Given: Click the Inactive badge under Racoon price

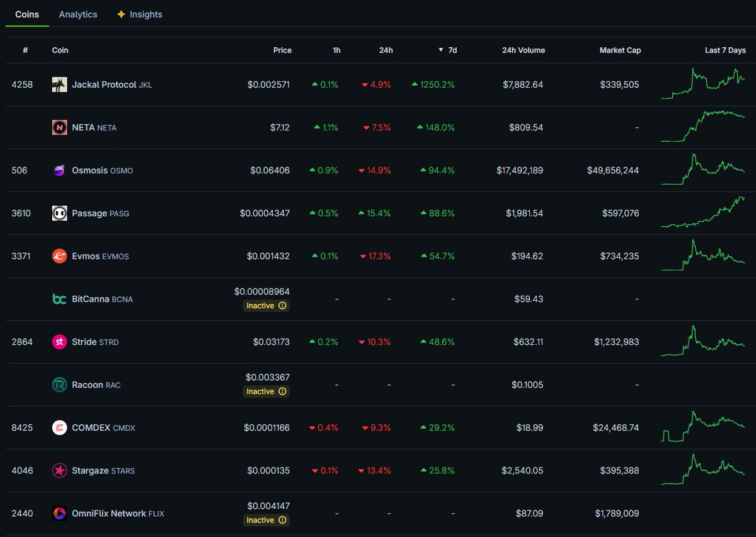Looking at the screenshot, I should click(x=266, y=391).
